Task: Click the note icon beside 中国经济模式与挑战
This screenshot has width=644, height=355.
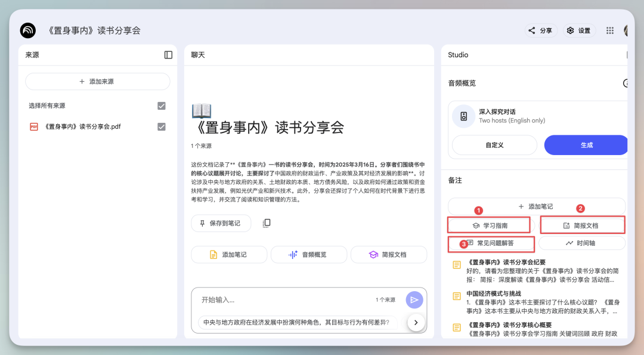Action: coord(457,297)
